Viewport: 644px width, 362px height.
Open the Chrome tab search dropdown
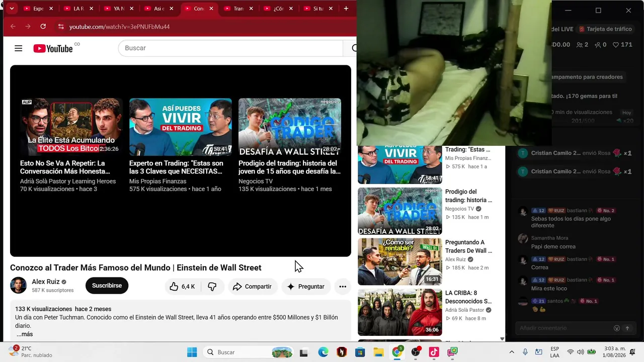[11, 9]
